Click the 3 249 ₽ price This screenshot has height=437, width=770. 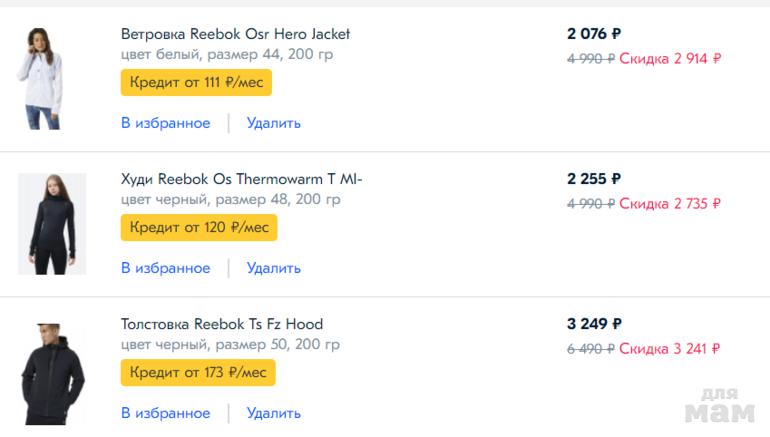594,324
